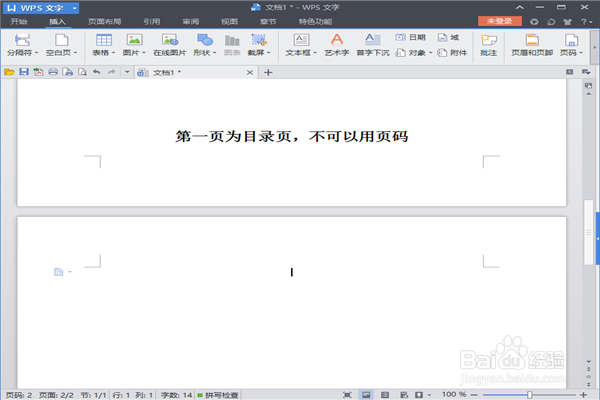Viewport: 600px width, 400px height.
Task: Switch to the 视图 tab
Action: pos(229,21)
